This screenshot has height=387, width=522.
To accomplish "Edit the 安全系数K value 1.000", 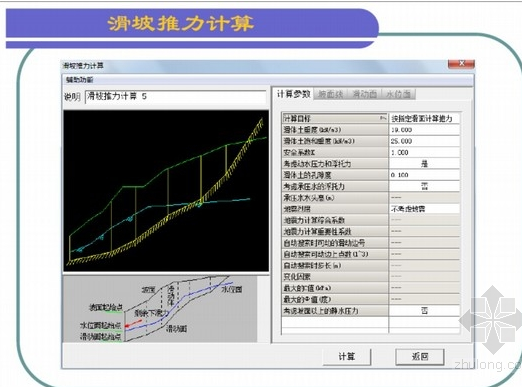I will click(x=424, y=152).
